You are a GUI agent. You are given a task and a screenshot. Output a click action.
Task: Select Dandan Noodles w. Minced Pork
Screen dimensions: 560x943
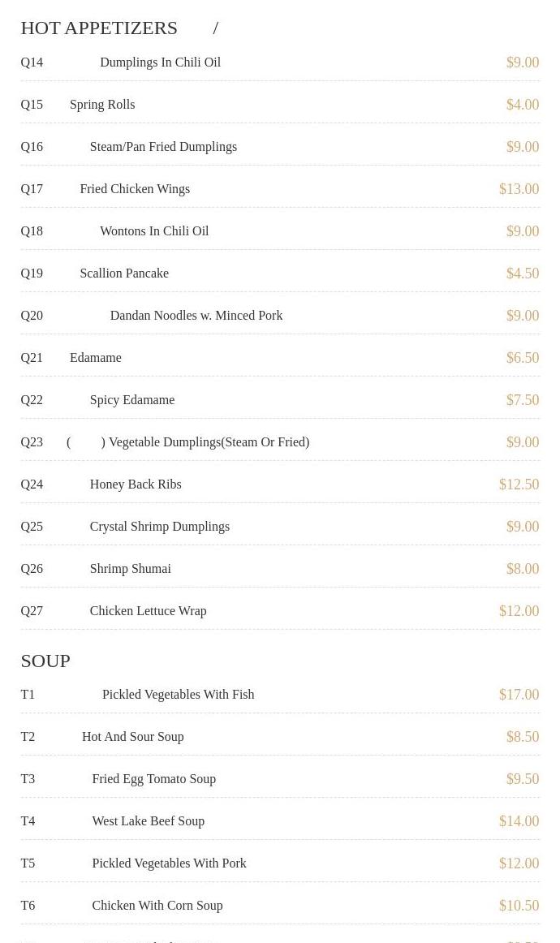tap(196, 315)
